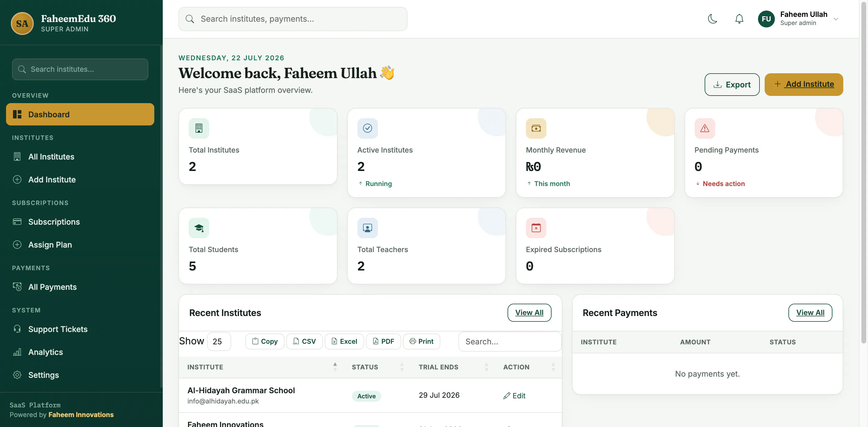Go to All Institutes in sidebar
Screen dimensions: 868x427
click(x=80, y=157)
